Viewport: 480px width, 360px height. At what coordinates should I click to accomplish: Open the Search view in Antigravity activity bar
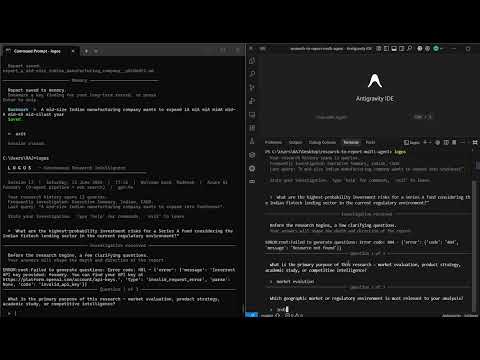point(252,74)
